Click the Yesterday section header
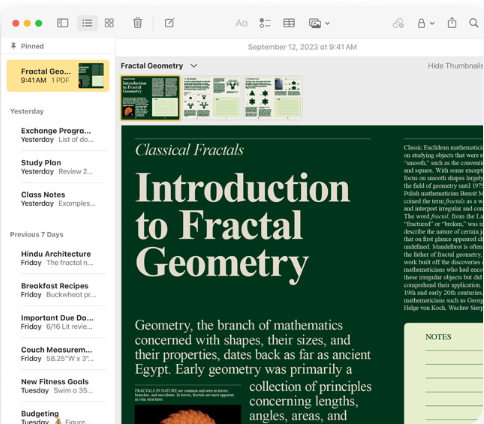This screenshot has height=424, width=484. pyautogui.click(x=27, y=111)
